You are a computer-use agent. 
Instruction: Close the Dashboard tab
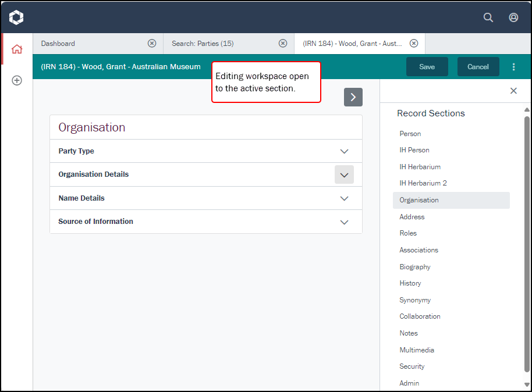click(152, 43)
